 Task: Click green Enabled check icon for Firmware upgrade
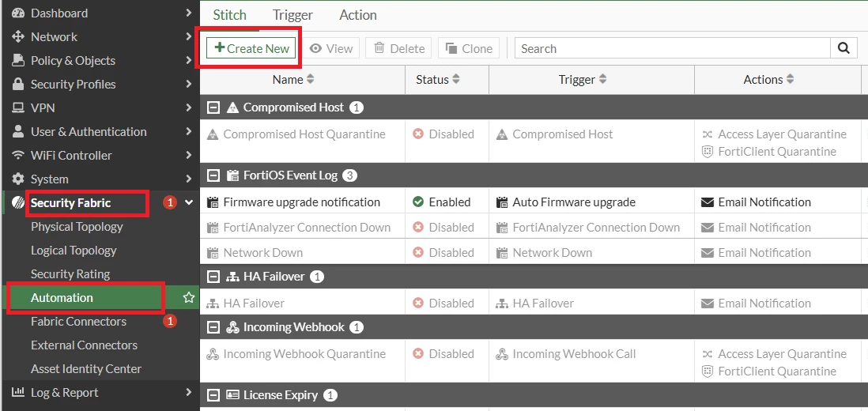pos(418,202)
